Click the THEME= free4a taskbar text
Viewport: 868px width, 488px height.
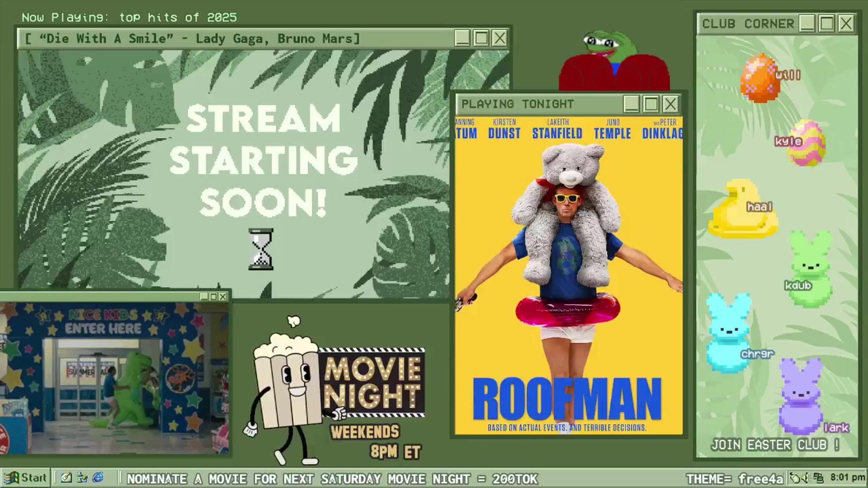(x=734, y=479)
